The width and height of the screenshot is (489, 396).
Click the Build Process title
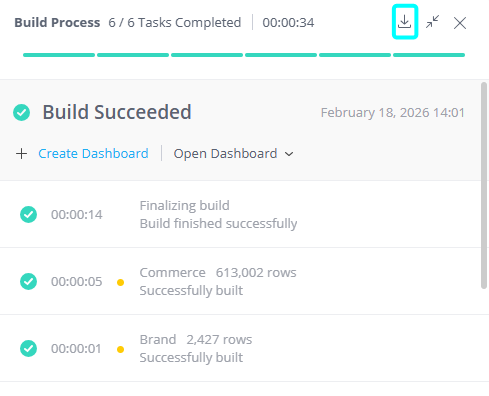[x=57, y=23]
